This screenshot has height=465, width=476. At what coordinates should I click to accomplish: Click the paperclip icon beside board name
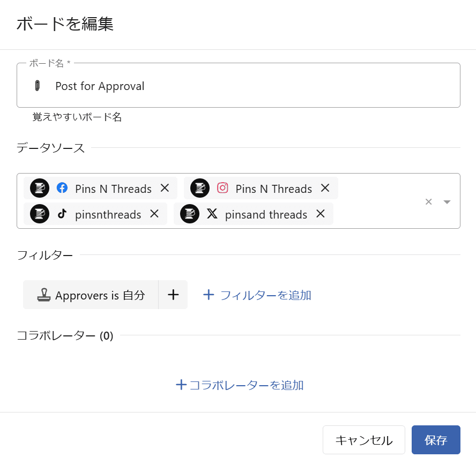click(x=38, y=86)
